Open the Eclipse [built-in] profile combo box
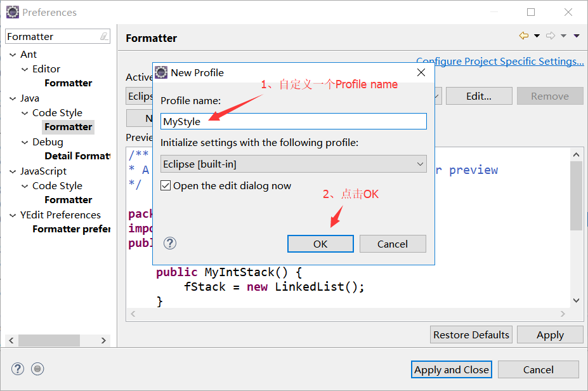Image resolution: width=588 pixels, height=391 pixels. [293, 164]
